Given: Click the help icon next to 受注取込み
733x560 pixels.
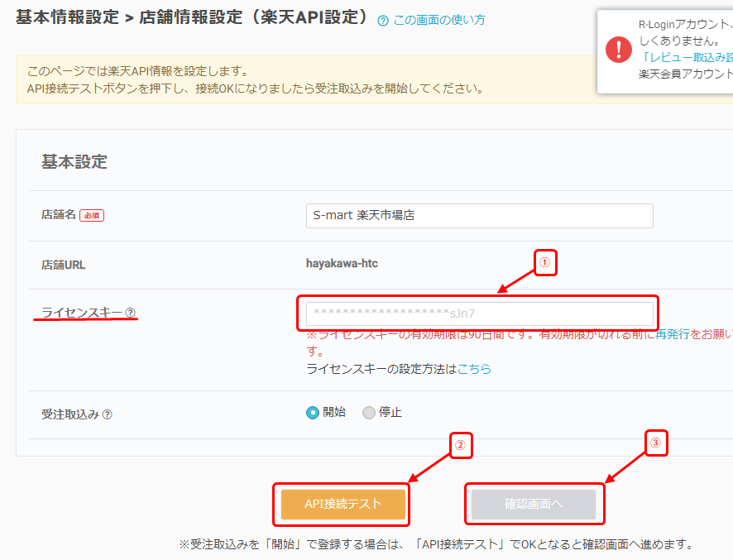Looking at the screenshot, I should click(108, 414).
